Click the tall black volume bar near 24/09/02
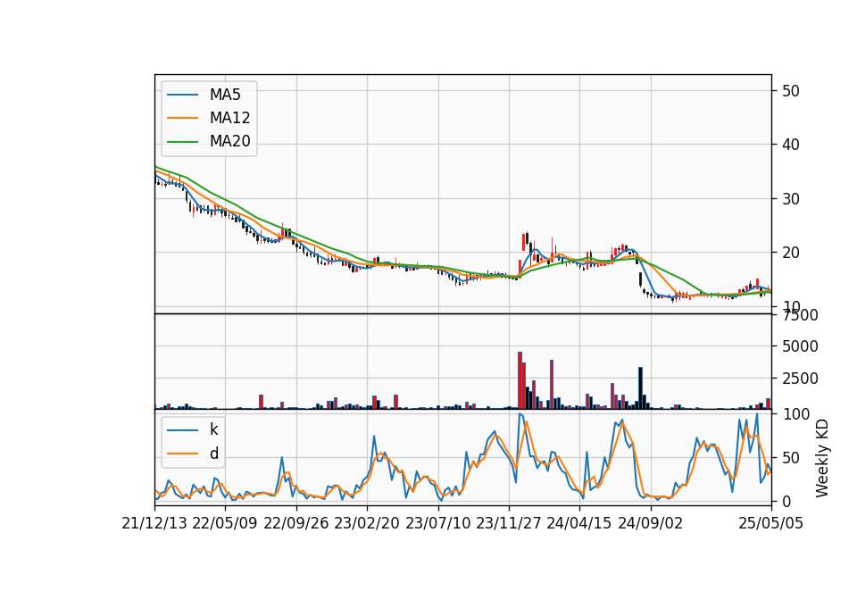This screenshot has width=857, height=616. click(x=641, y=388)
